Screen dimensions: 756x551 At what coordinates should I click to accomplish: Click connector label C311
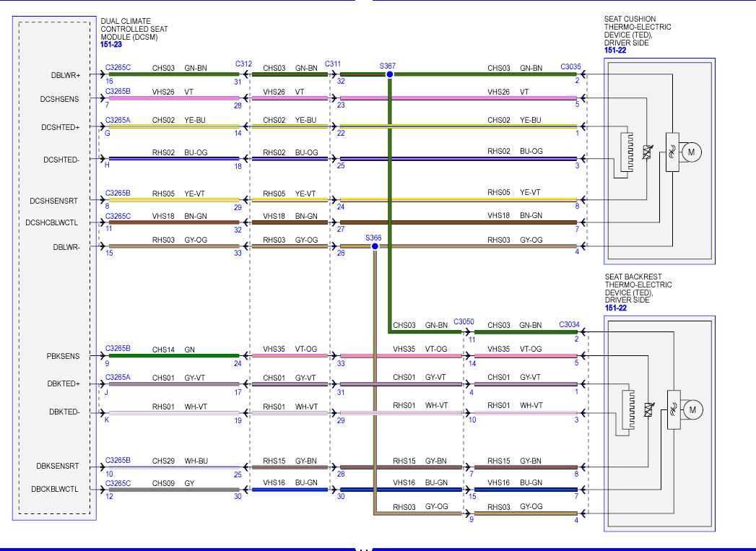pos(333,64)
